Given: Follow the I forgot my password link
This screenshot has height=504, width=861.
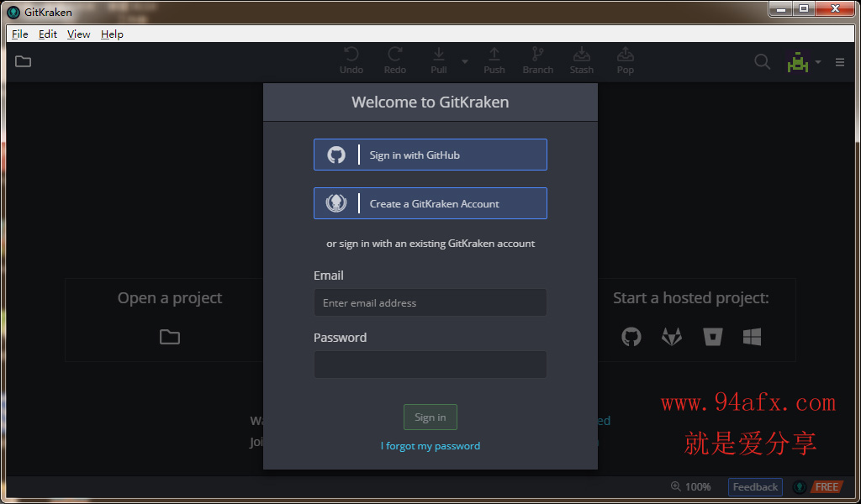Looking at the screenshot, I should coord(430,446).
